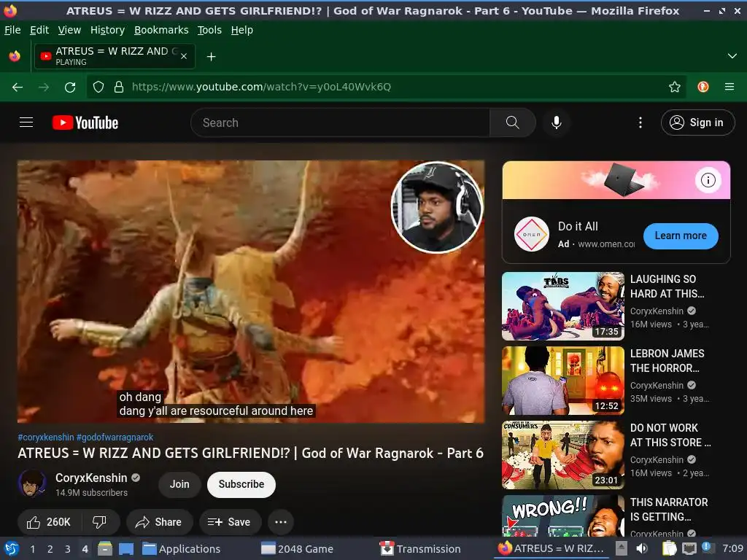Open the Omen ad logo
747x560 pixels.
pyautogui.click(x=532, y=234)
